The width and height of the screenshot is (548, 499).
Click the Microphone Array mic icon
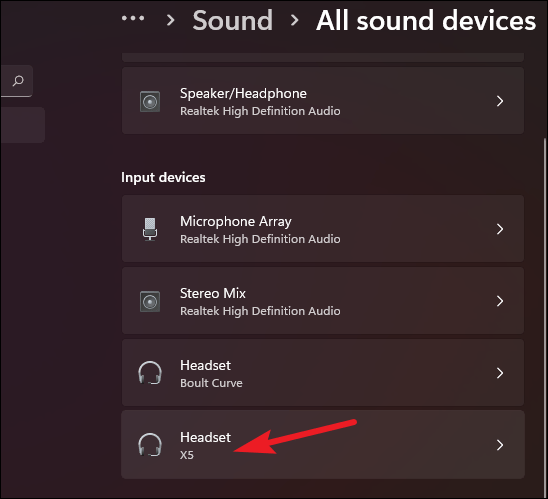click(x=150, y=229)
